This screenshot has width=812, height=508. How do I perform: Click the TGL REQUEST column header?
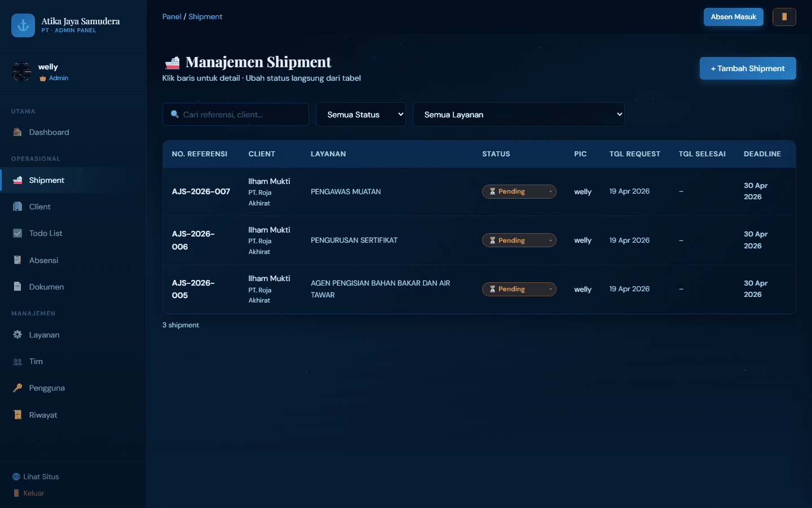pyautogui.click(x=635, y=154)
